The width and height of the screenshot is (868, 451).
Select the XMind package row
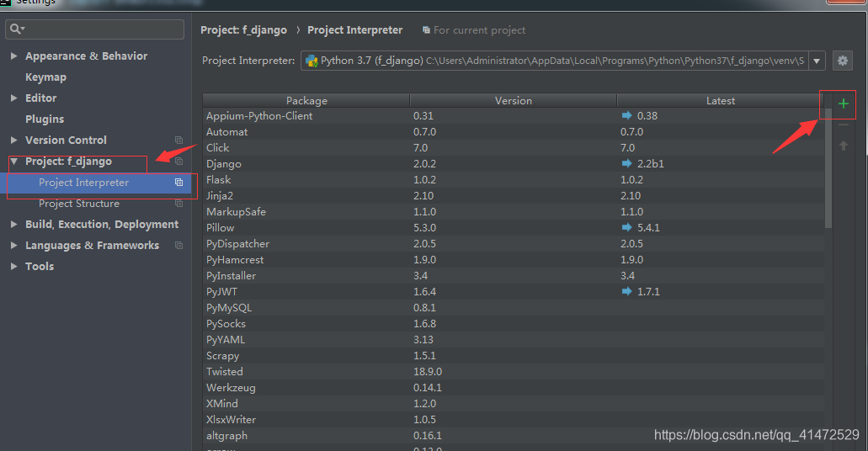514,403
